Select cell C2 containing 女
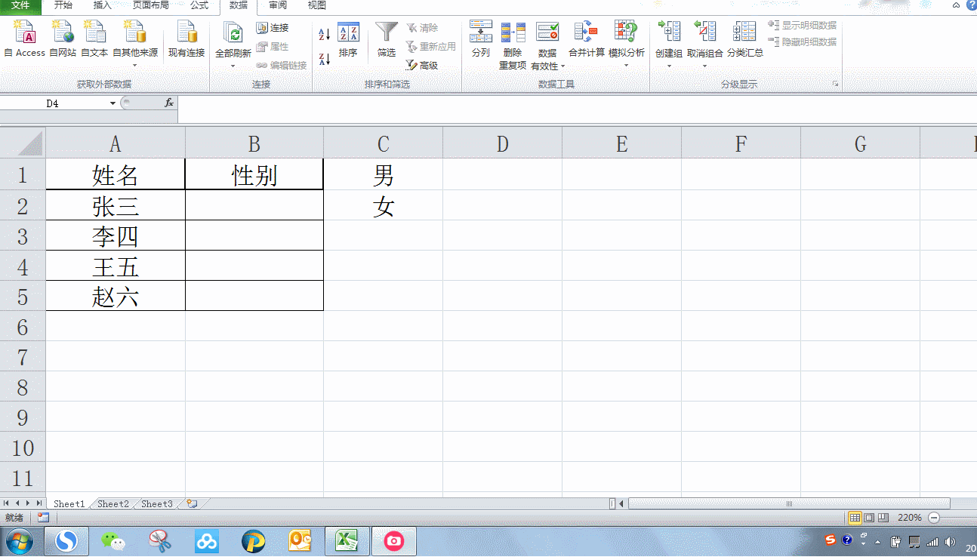977x560 pixels. click(x=383, y=205)
